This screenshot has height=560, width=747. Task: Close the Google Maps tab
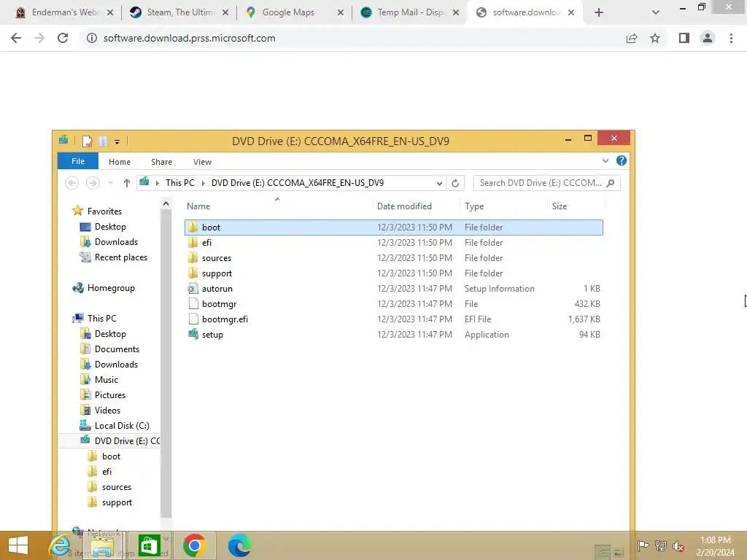pos(340,12)
